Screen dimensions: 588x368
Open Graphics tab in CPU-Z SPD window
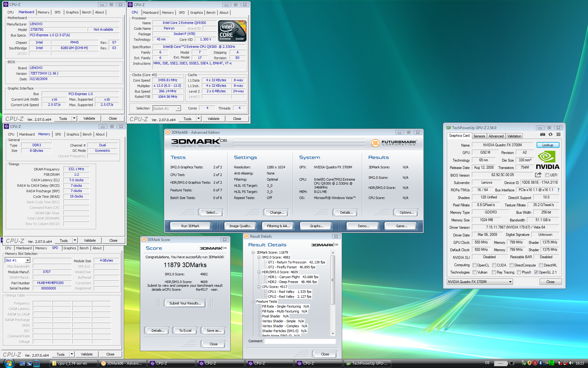pos(70,248)
